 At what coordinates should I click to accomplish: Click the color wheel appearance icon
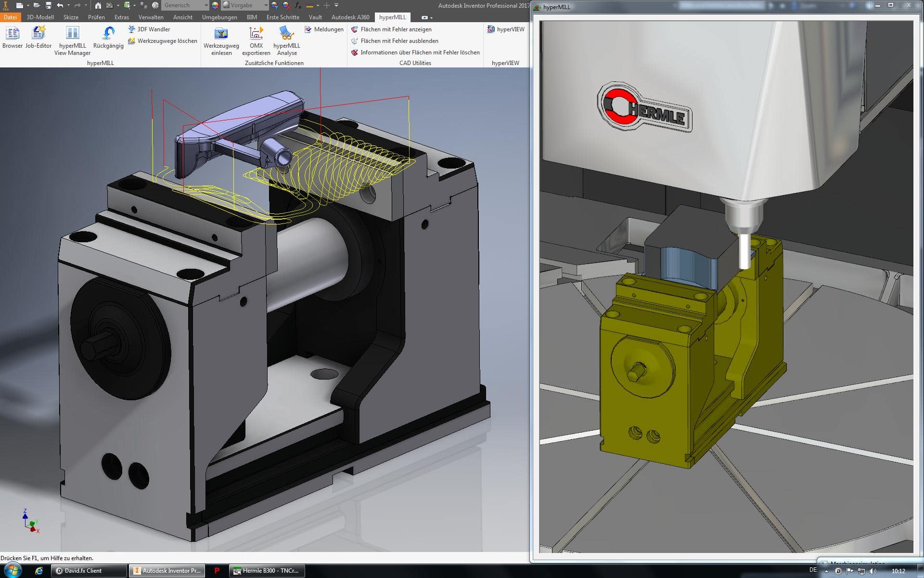[215, 5]
